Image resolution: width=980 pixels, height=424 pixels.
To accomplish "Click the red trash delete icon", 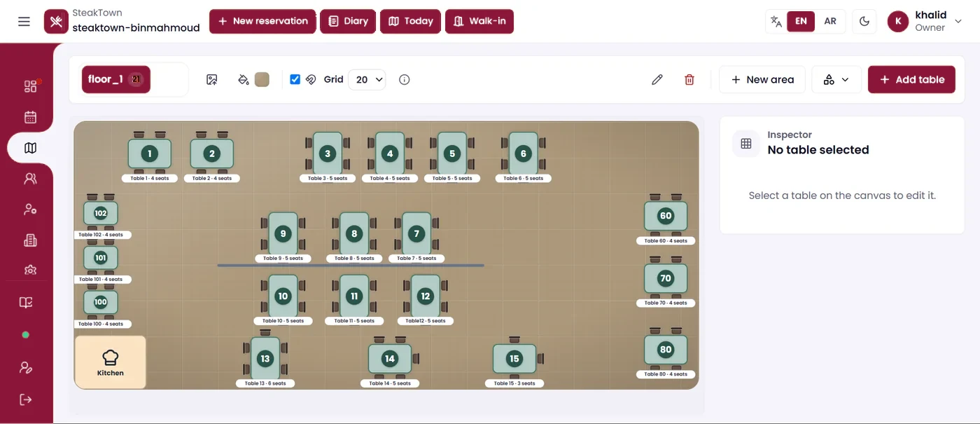I will 689,80.
